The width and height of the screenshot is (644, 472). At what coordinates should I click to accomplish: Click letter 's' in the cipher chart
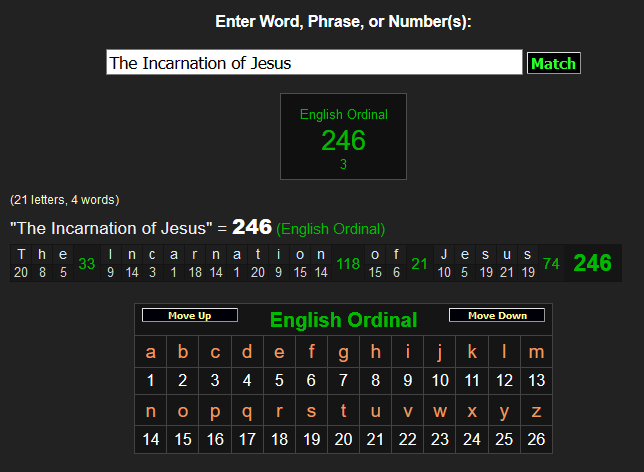pyautogui.click(x=311, y=411)
